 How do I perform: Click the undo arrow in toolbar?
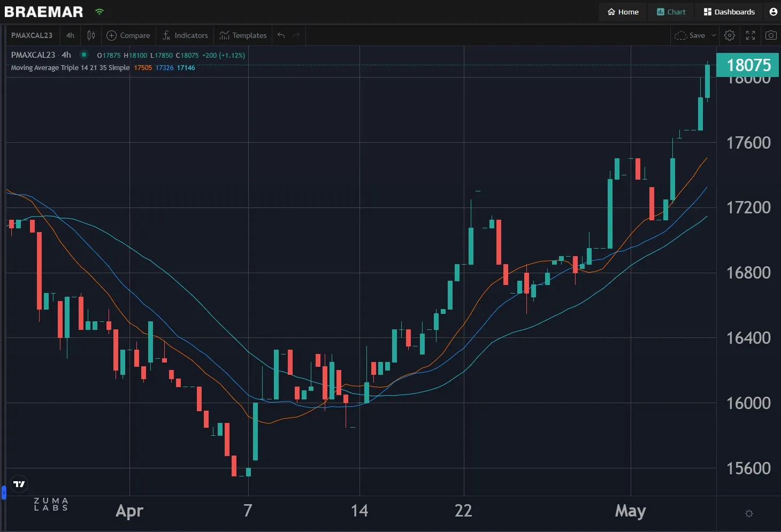[281, 35]
